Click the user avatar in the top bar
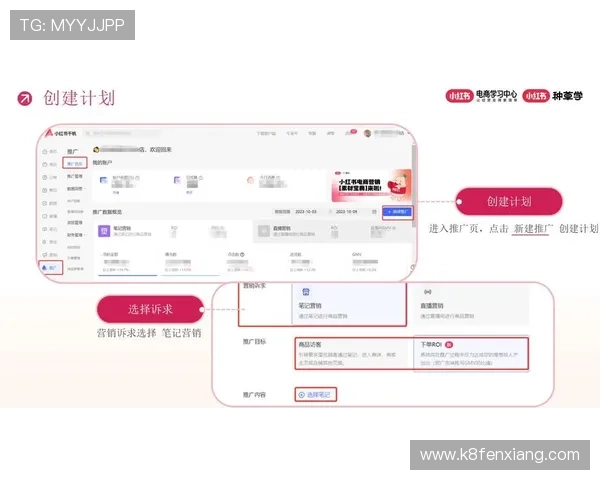Screen dimensions: 600x480 (x=367, y=133)
